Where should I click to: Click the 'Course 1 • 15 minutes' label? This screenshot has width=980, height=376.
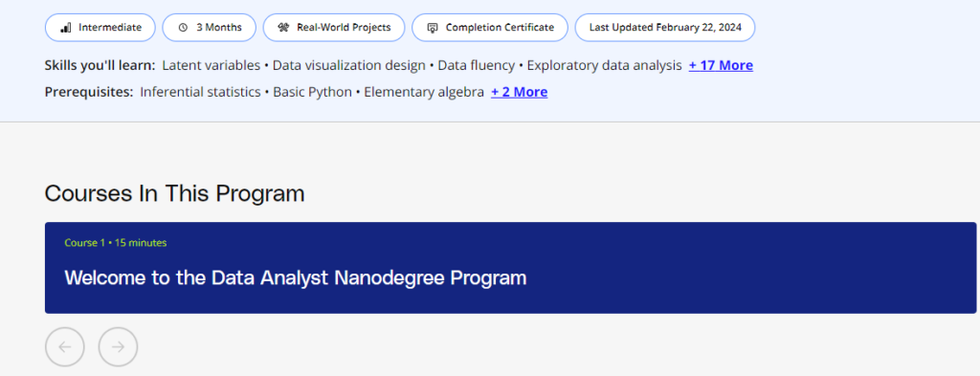(x=116, y=243)
